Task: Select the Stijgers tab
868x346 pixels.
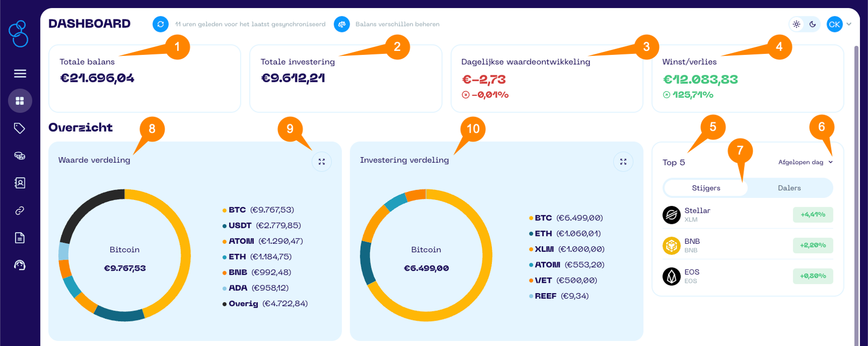Action: 706,188
